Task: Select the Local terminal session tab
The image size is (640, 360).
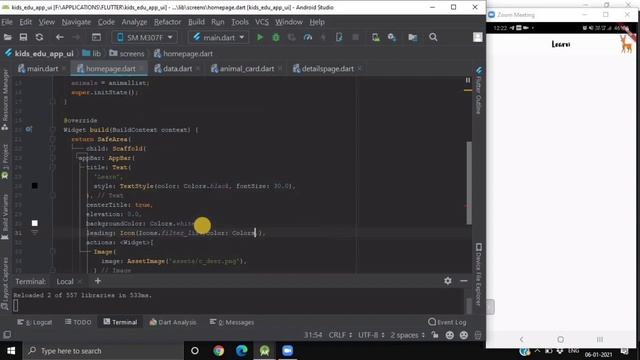Action: [x=65, y=281]
